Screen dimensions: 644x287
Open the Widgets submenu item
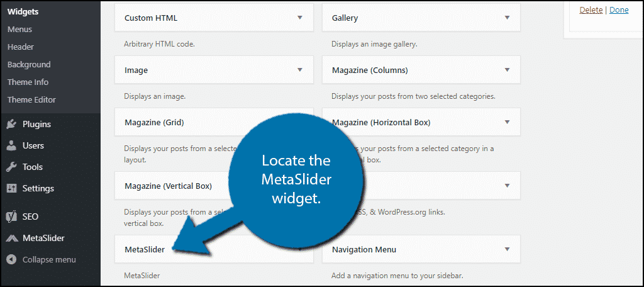23,11
